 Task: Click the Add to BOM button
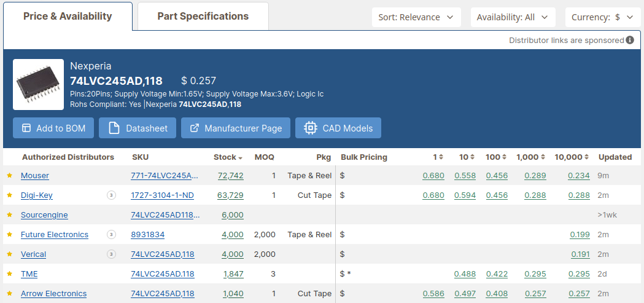coord(53,128)
